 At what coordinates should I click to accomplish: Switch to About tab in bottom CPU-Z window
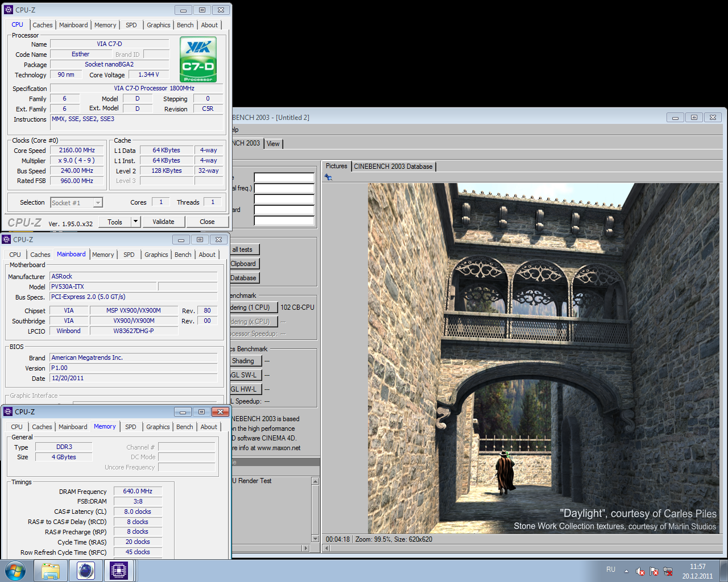tap(209, 427)
